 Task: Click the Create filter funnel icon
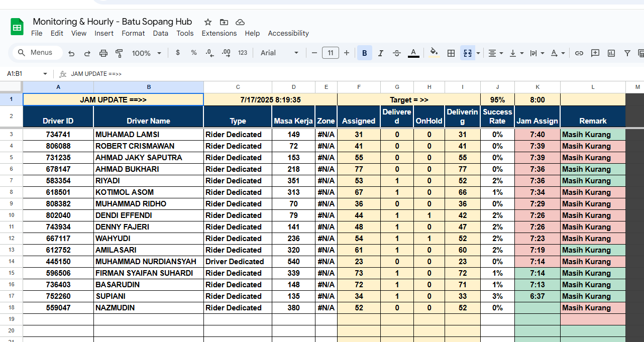tap(627, 53)
